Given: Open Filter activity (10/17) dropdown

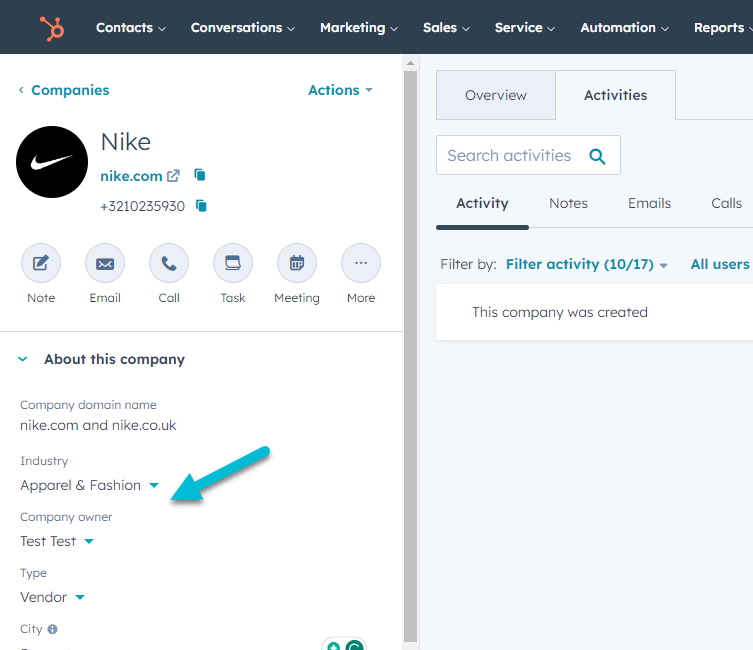Looking at the screenshot, I should (586, 265).
